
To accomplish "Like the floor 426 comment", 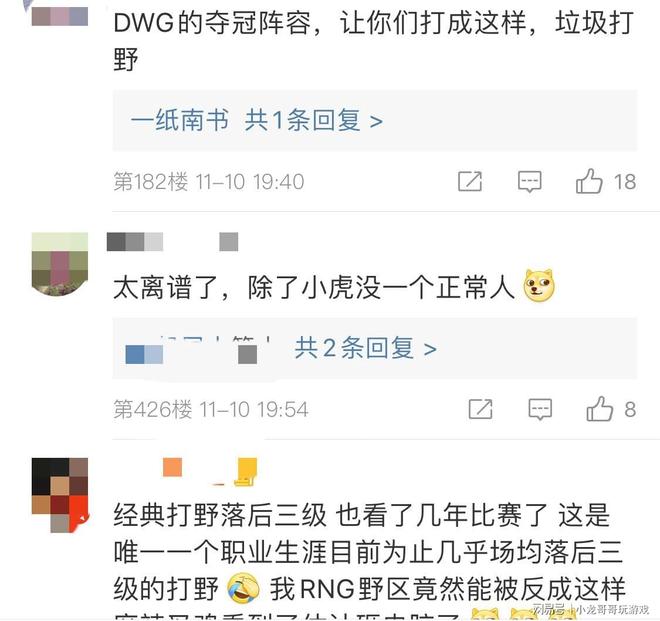I will coord(599,409).
